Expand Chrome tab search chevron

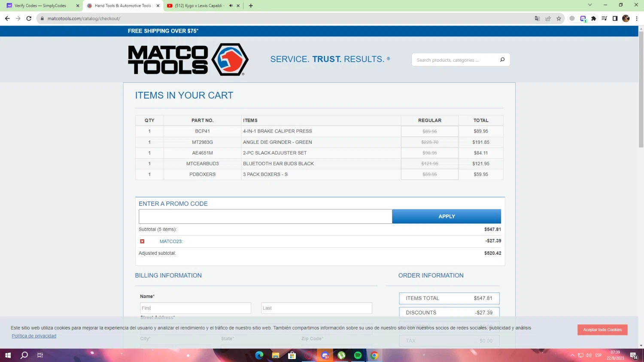[589, 5]
